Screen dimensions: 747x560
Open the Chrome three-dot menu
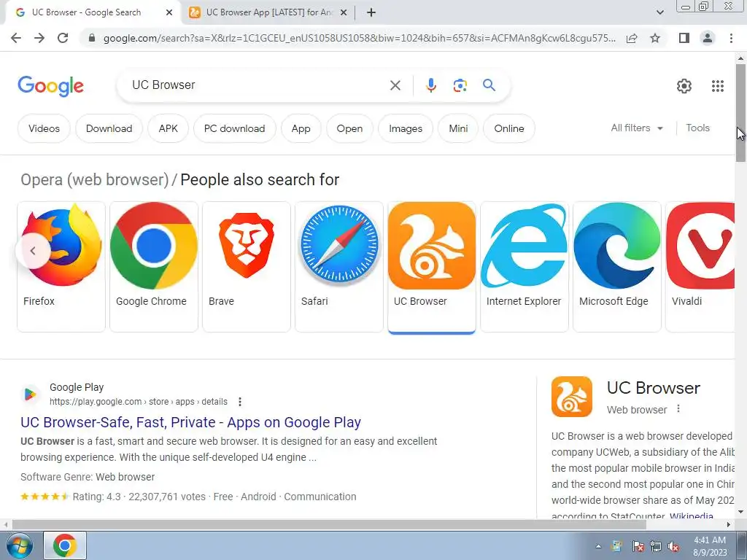pos(731,38)
